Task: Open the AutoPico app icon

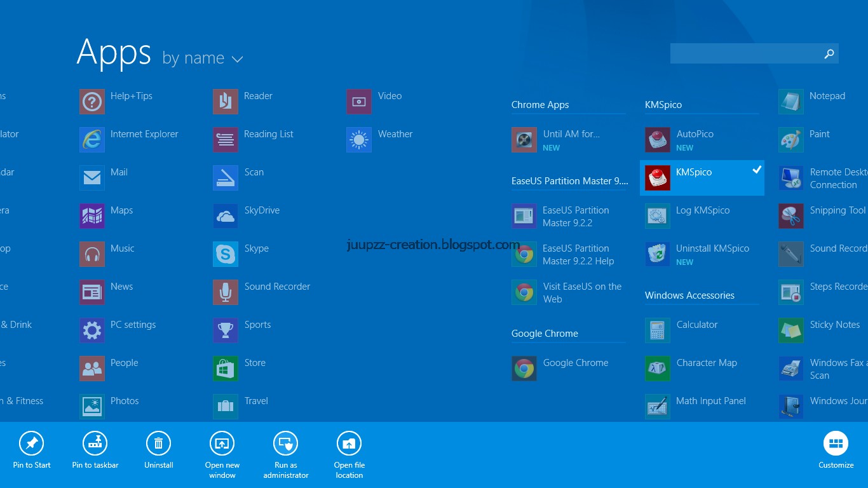Action: (x=658, y=140)
